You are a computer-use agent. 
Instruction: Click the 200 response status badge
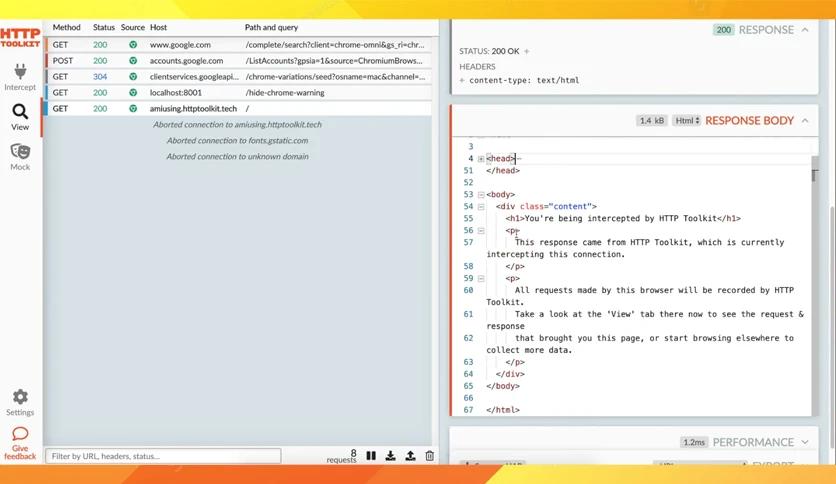pos(724,30)
